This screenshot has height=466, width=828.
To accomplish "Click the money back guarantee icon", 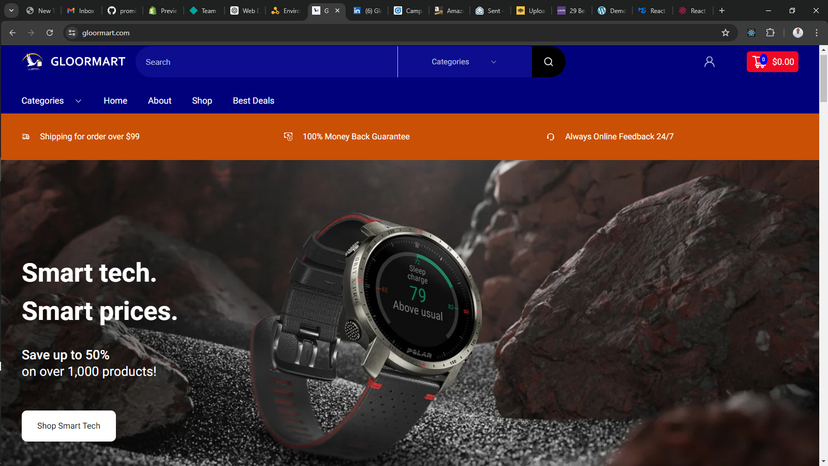I will [x=288, y=137].
